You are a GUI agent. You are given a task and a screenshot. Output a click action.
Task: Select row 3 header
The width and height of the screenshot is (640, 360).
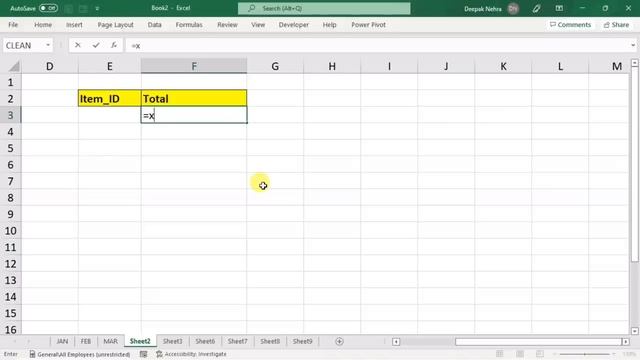coord(10,116)
